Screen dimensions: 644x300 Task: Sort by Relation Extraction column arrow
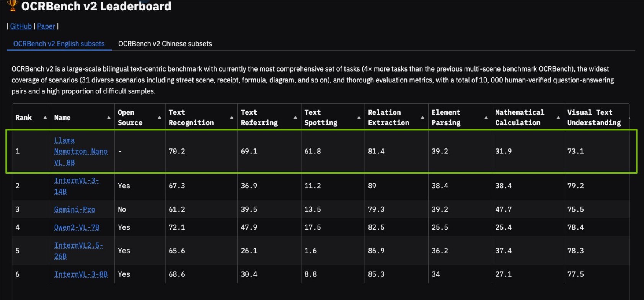coord(422,117)
